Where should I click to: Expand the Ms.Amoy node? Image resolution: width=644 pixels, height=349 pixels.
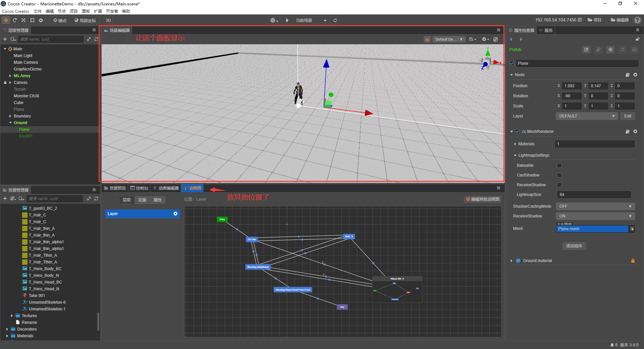pos(10,76)
